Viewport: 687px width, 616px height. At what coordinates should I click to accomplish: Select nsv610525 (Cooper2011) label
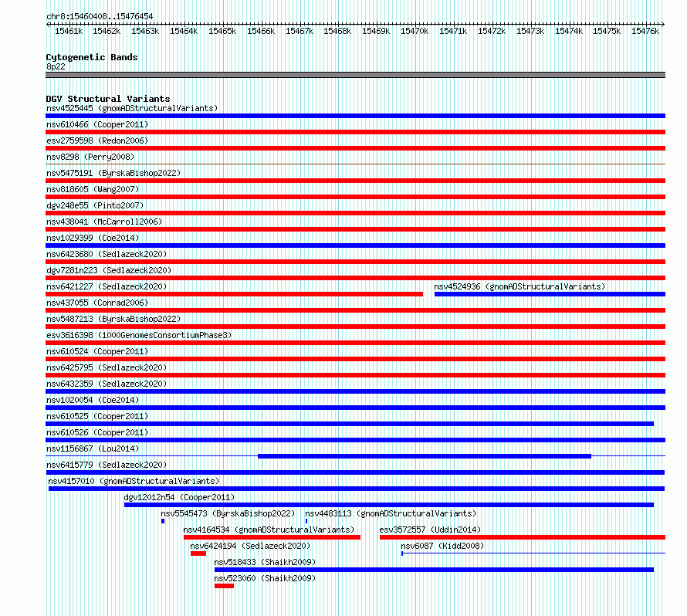click(x=97, y=416)
